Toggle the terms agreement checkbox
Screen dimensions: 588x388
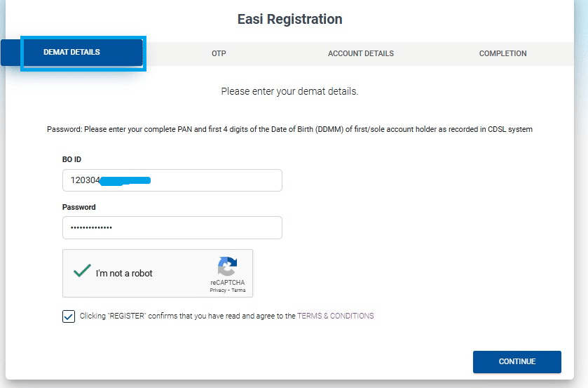(69, 316)
